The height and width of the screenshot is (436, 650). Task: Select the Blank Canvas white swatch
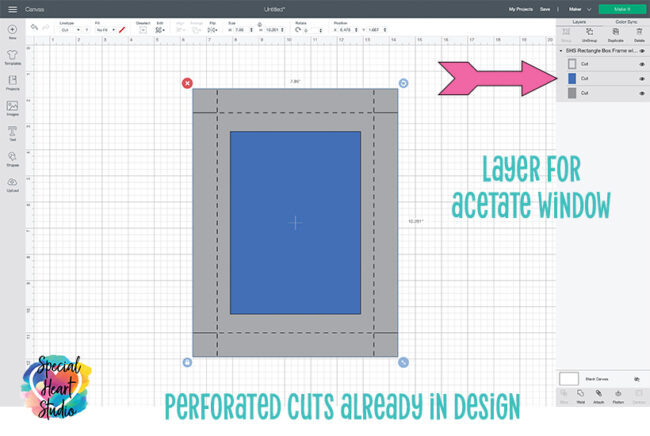[x=570, y=379]
